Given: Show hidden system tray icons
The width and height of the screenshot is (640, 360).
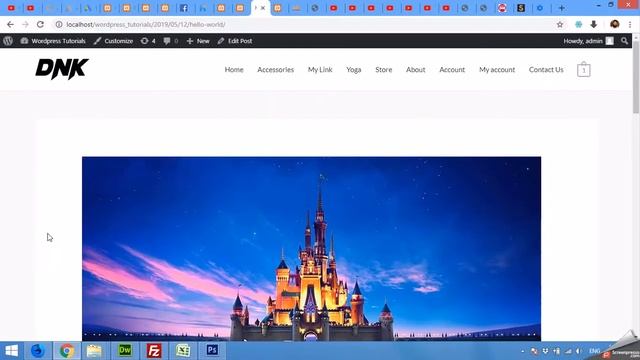Looking at the screenshot, I should (x=522, y=351).
